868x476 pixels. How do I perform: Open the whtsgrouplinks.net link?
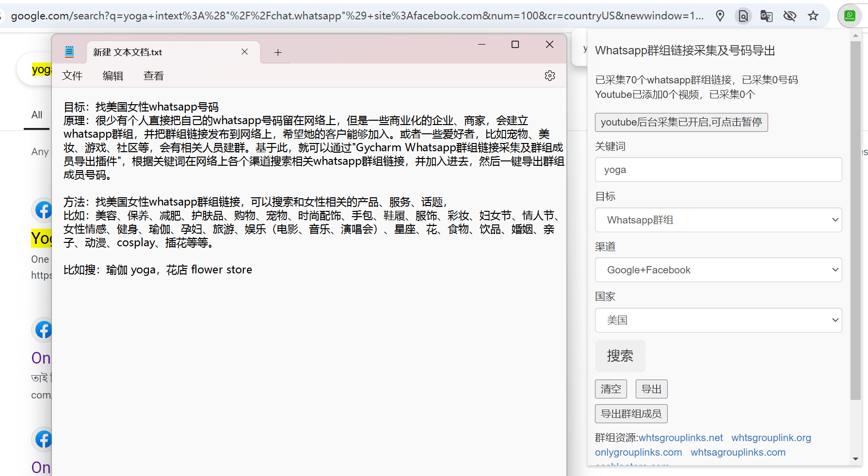click(x=681, y=438)
